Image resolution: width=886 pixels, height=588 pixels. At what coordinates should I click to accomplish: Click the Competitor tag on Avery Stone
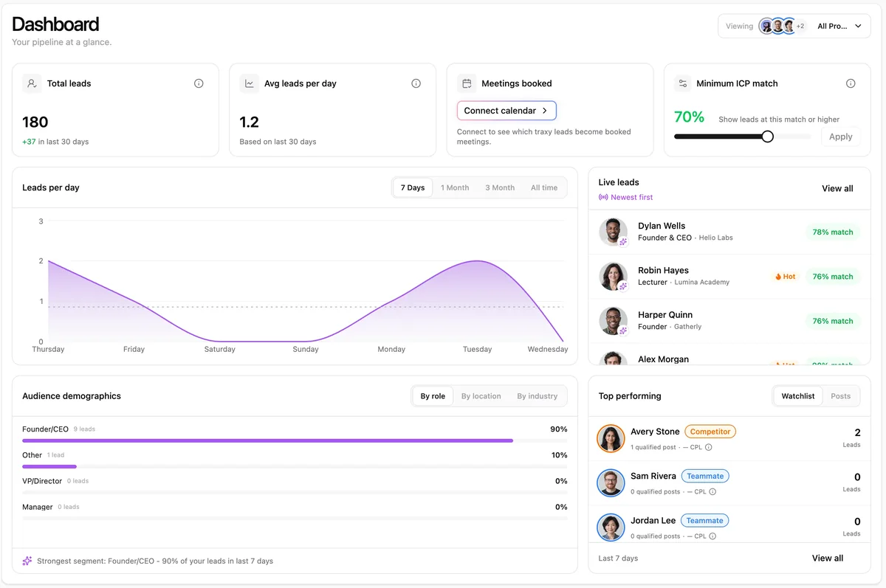tap(710, 432)
